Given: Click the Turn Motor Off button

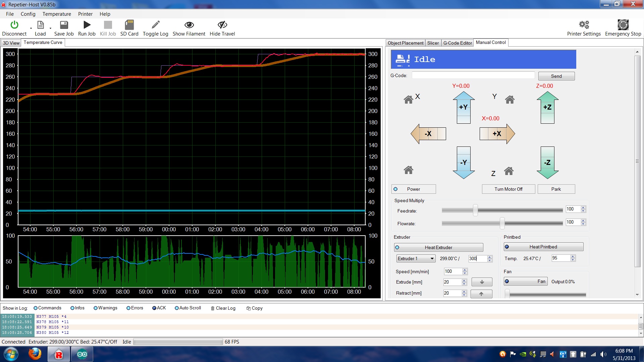Looking at the screenshot, I should (x=508, y=189).
